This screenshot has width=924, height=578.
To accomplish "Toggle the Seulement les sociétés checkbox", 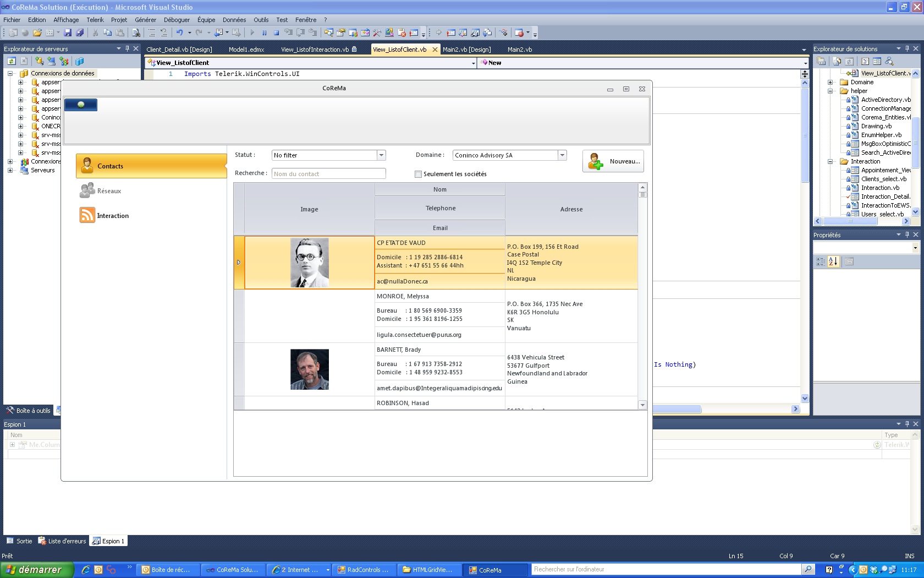I will tap(418, 174).
